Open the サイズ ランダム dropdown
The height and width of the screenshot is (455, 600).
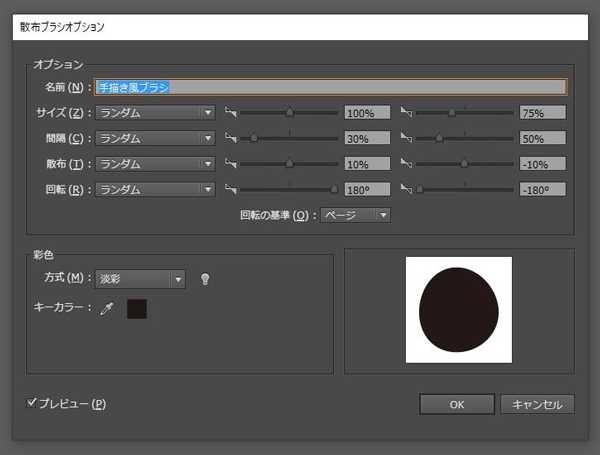pyautogui.click(x=155, y=113)
